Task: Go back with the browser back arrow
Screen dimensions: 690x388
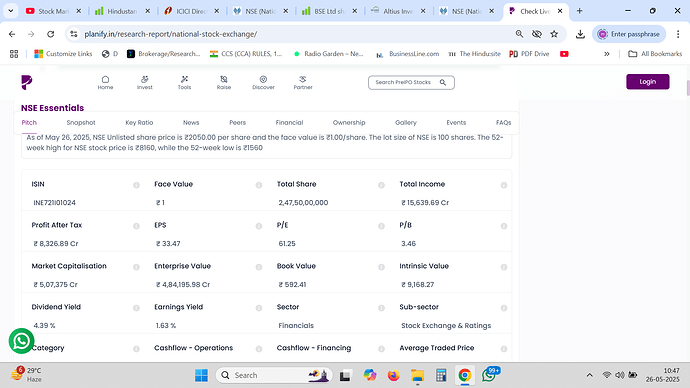Action: (x=12, y=34)
